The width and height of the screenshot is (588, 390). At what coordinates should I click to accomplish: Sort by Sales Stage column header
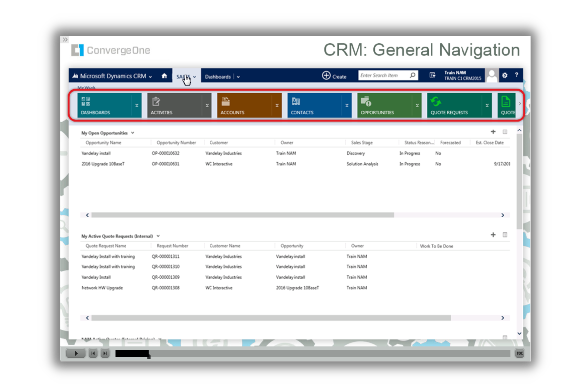[x=362, y=143]
